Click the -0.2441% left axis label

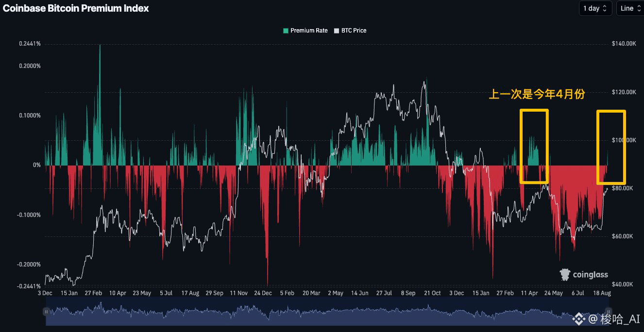pos(29,286)
